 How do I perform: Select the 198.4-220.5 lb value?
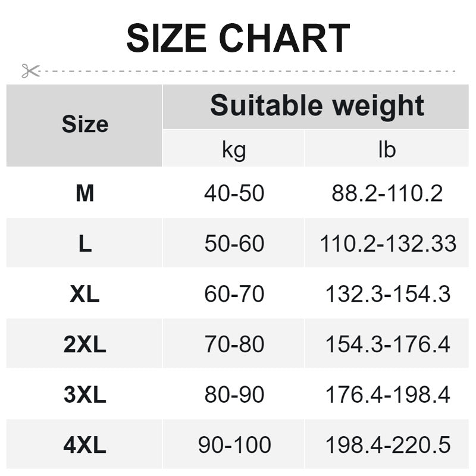(387, 444)
